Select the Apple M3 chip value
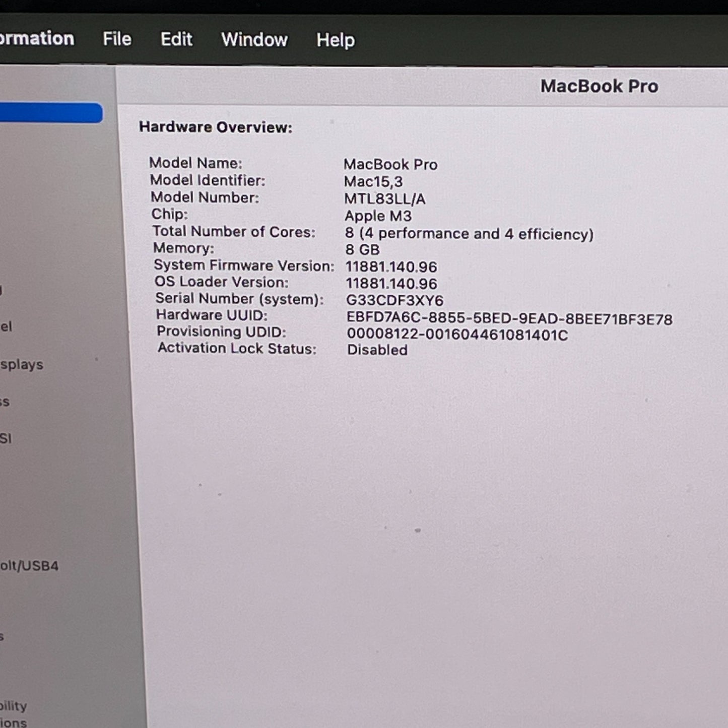The width and height of the screenshot is (728, 728). pyautogui.click(x=378, y=216)
